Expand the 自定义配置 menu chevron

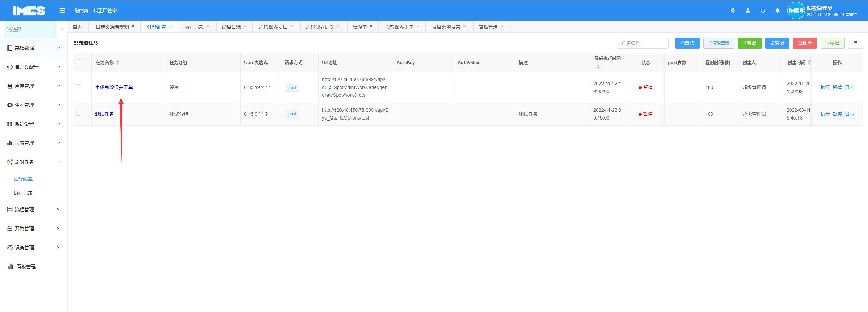pyautogui.click(x=59, y=67)
